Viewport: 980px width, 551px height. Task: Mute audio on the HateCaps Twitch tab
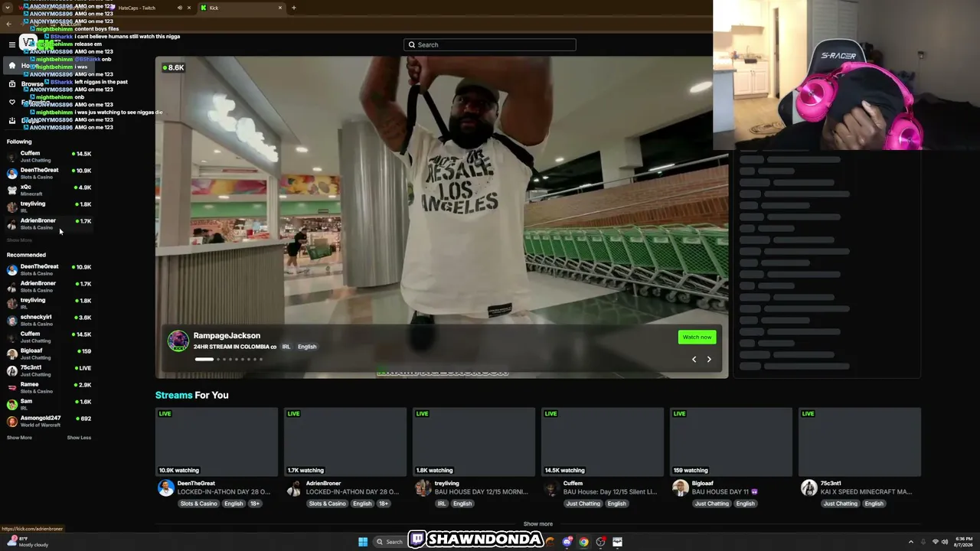(x=180, y=8)
